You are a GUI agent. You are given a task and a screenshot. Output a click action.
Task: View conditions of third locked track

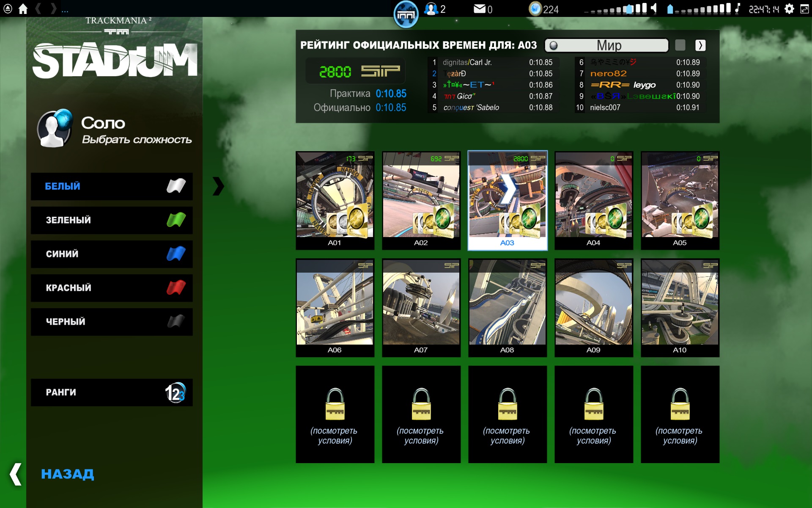click(507, 414)
